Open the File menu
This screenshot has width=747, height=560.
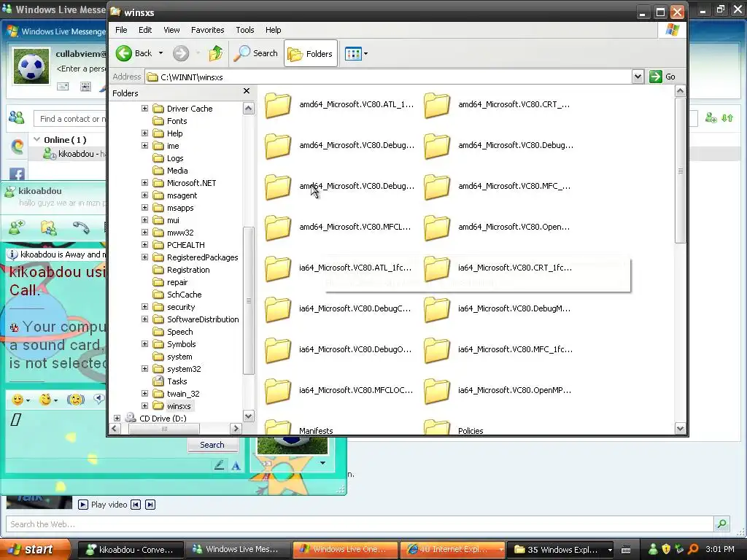tap(121, 30)
